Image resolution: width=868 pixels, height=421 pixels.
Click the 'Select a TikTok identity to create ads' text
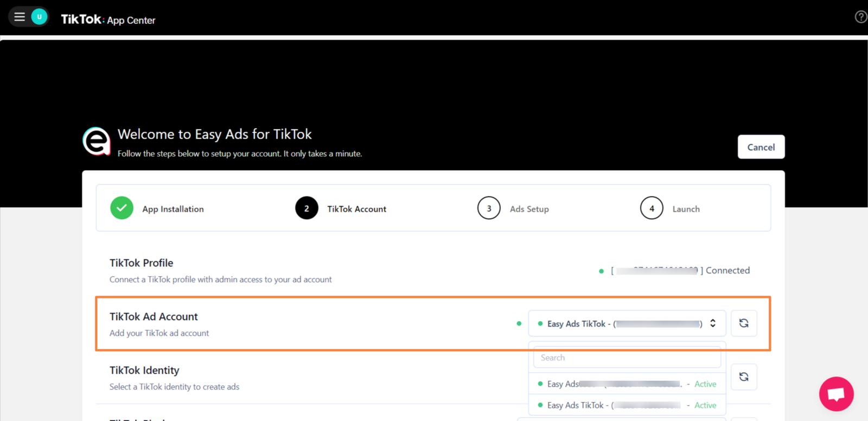pos(174,387)
